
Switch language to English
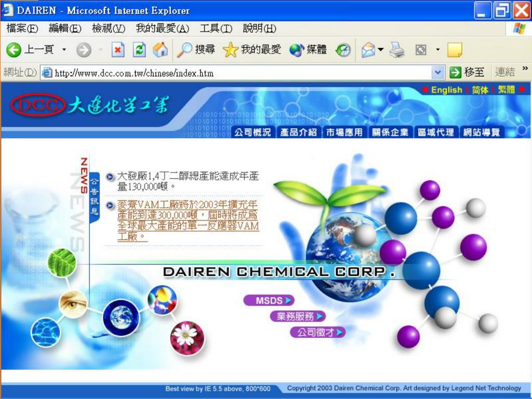[x=446, y=90]
